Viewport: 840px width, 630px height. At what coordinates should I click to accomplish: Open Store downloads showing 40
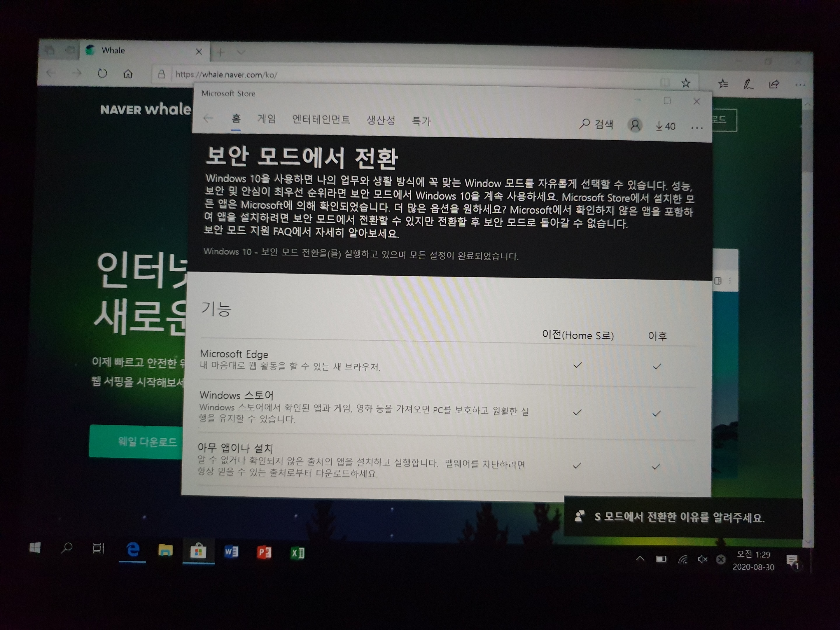pos(665,126)
